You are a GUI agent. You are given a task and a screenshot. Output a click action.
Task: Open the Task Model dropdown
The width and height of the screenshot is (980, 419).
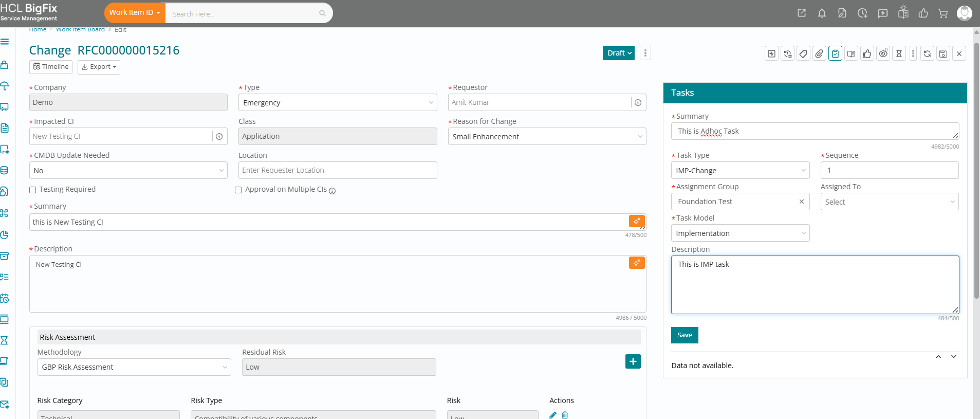740,233
